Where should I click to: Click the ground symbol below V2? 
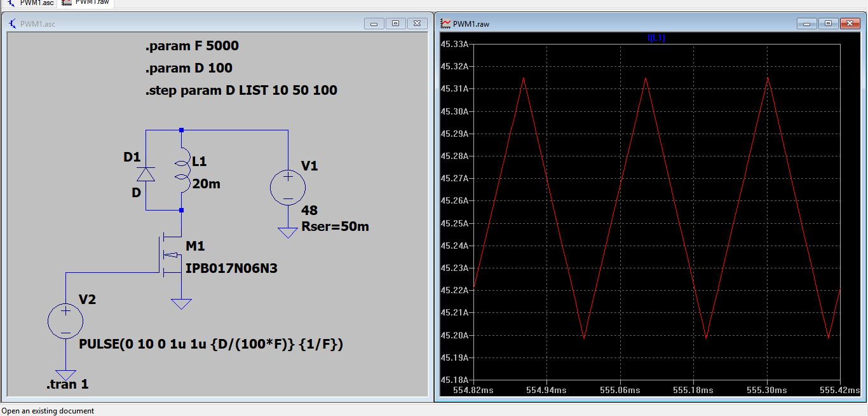[65, 375]
